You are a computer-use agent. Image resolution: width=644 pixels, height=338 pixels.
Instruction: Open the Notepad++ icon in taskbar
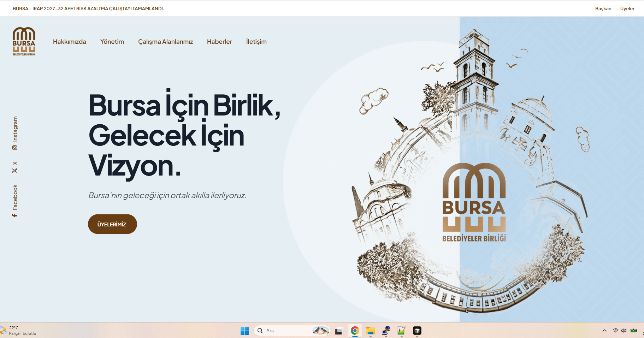(x=402, y=331)
